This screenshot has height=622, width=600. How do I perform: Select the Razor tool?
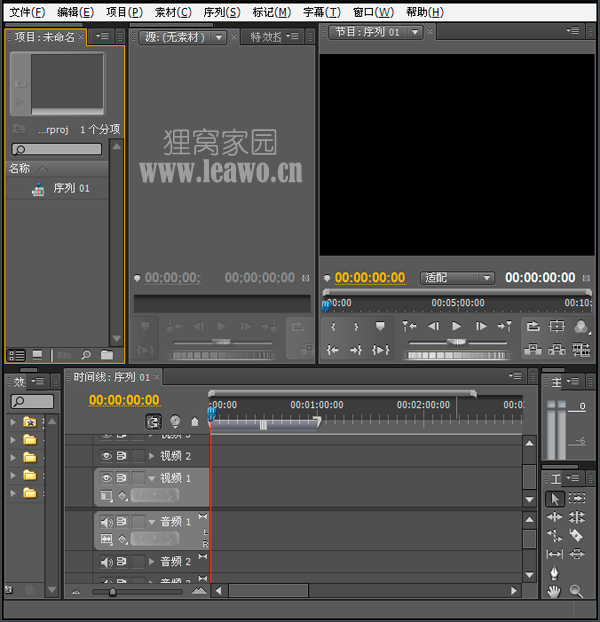(576, 536)
